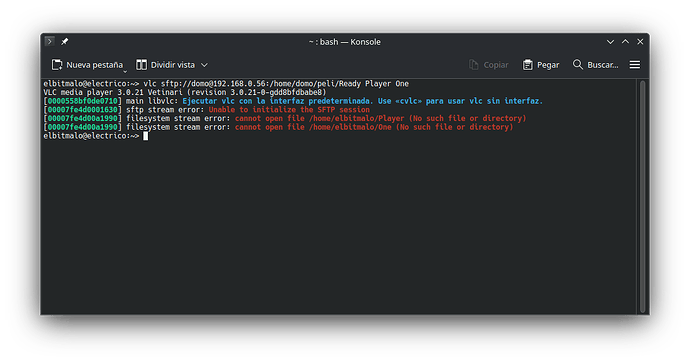Image resolution: width=690 pixels, height=363 pixels.
Task: Expand the Dividir vista dropdown chevron
Action: 204,65
